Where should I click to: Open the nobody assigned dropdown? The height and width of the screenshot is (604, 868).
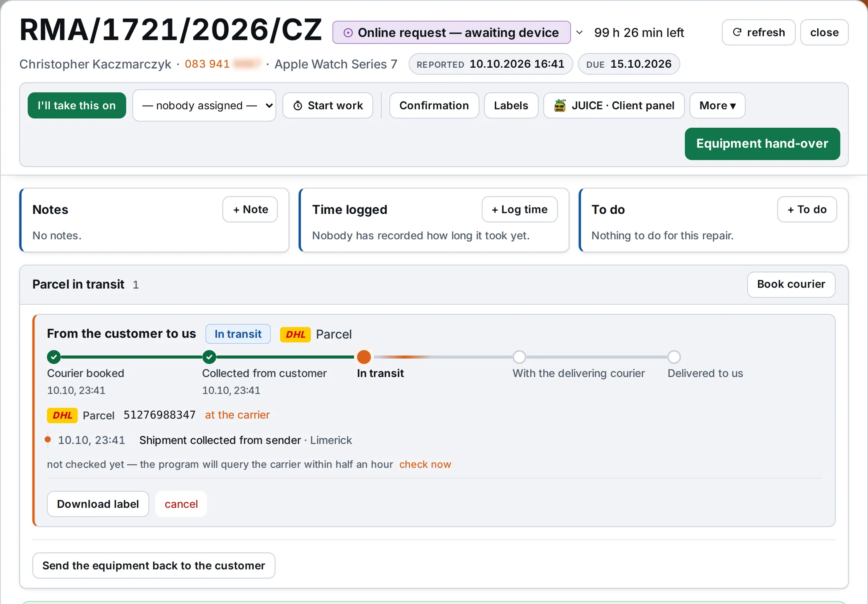204,106
